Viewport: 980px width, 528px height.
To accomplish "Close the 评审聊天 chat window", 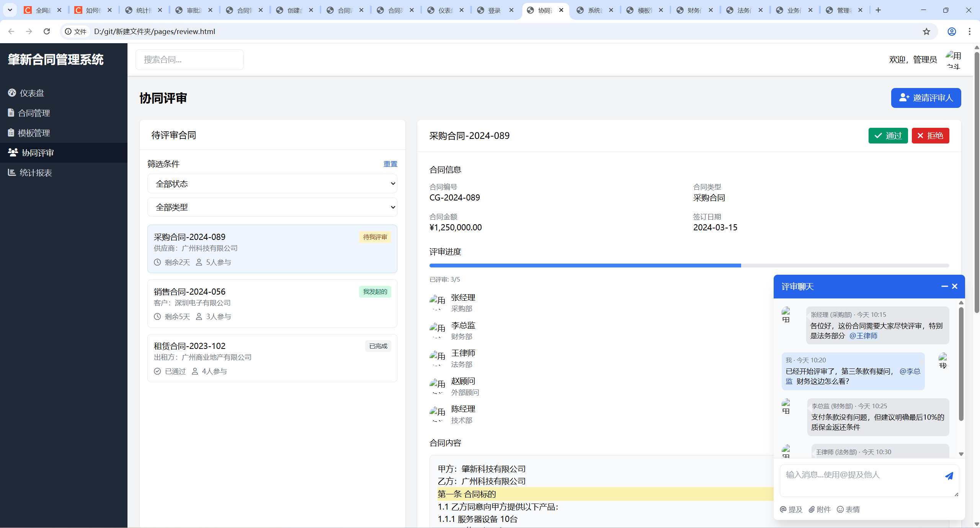I will click(955, 286).
